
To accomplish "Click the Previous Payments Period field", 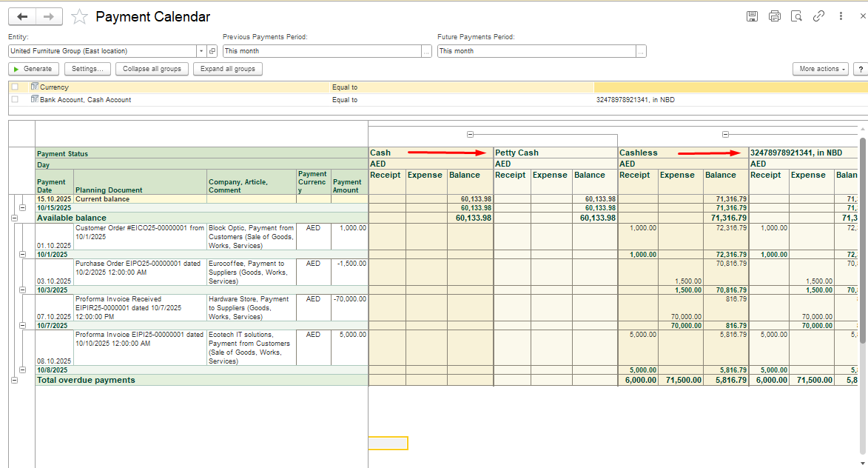I will click(321, 51).
